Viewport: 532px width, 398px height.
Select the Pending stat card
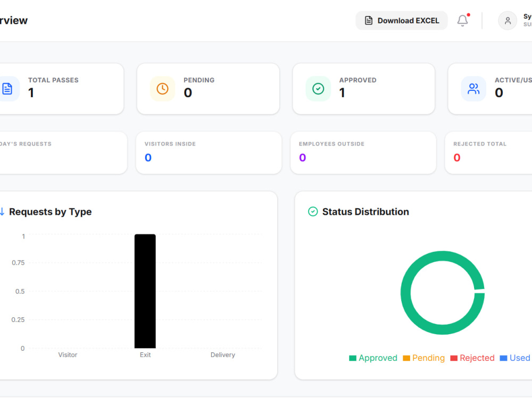pos(208,89)
